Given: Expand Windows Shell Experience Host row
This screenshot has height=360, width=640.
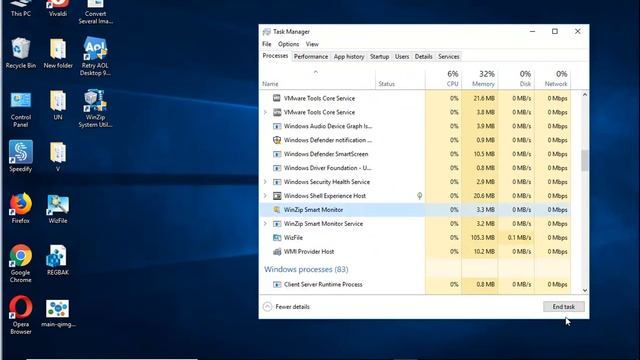Looking at the screenshot, I should click(265, 196).
